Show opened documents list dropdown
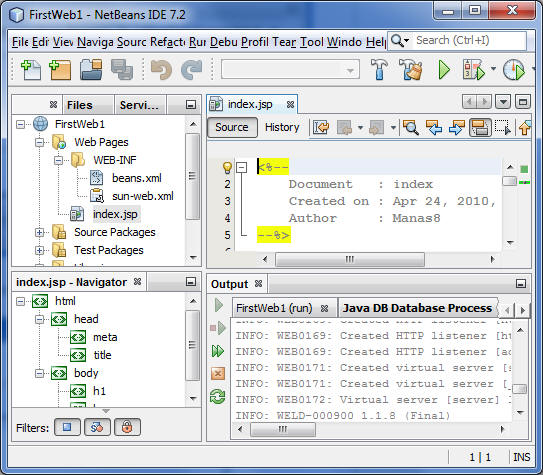 [x=503, y=102]
